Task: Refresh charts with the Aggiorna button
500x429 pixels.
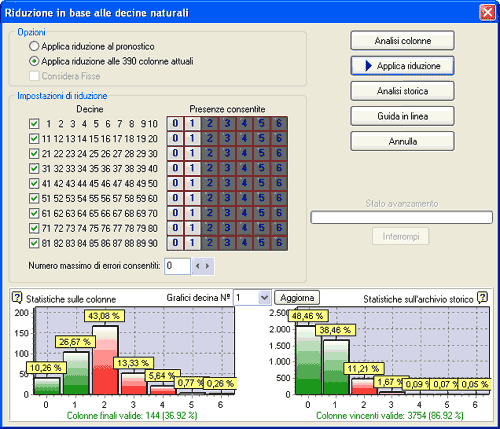Action: click(297, 297)
